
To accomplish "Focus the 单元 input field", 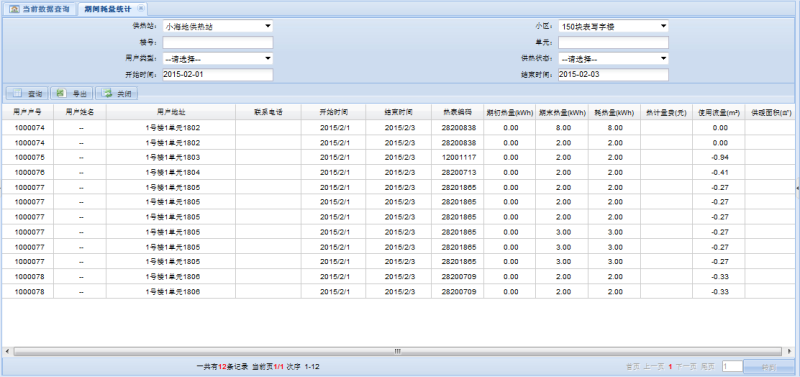I will click(613, 42).
